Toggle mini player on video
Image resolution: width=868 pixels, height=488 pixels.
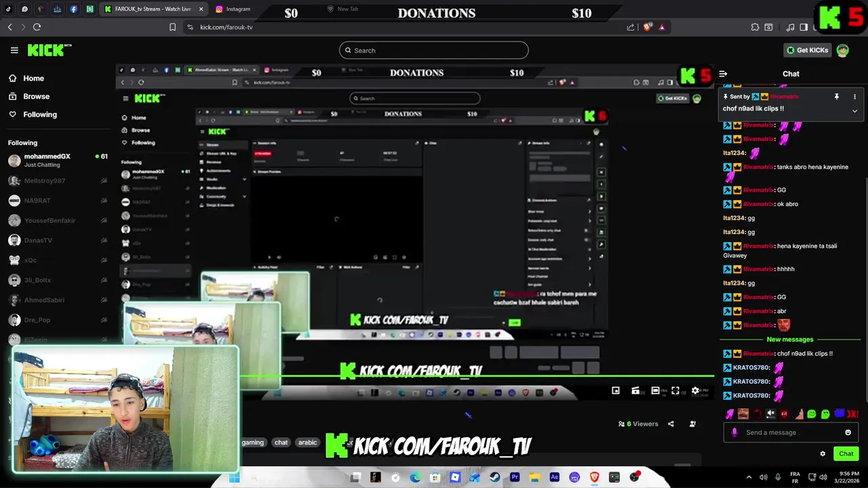[616, 390]
